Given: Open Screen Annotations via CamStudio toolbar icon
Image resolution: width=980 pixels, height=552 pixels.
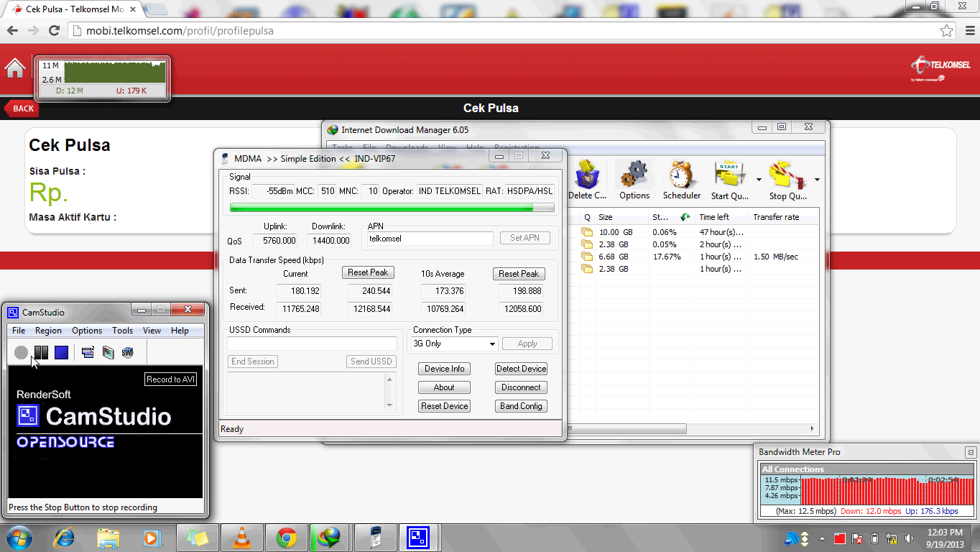Looking at the screenshot, I should (x=88, y=353).
